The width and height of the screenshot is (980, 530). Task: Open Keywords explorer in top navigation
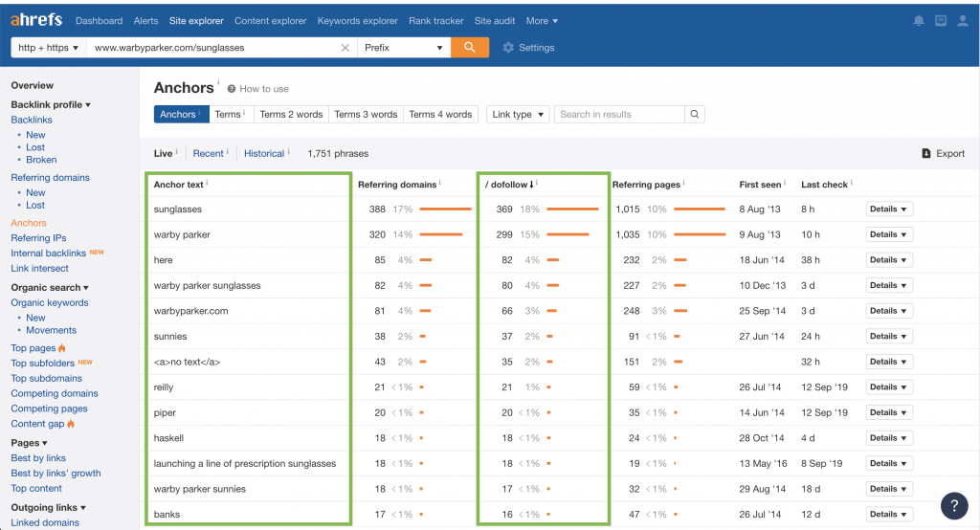pyautogui.click(x=358, y=21)
